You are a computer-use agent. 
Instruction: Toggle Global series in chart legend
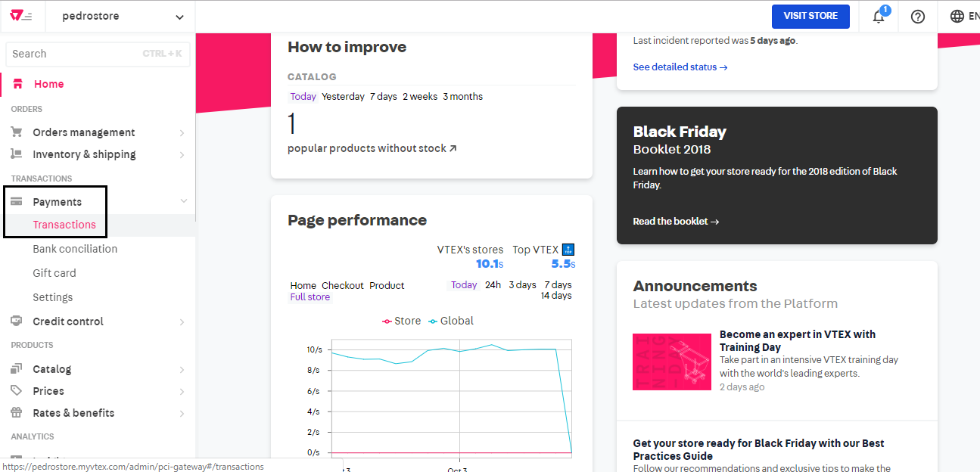pos(451,321)
